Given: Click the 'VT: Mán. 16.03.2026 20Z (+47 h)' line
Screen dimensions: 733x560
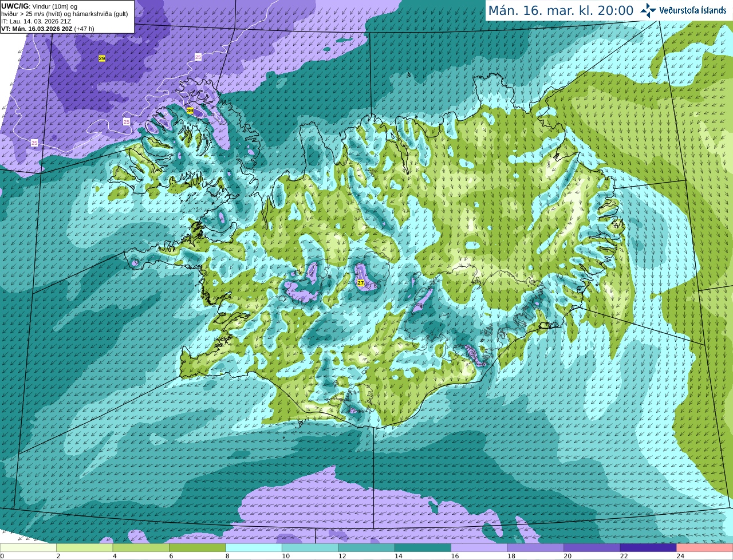Looking at the screenshot, I should click(x=48, y=29).
